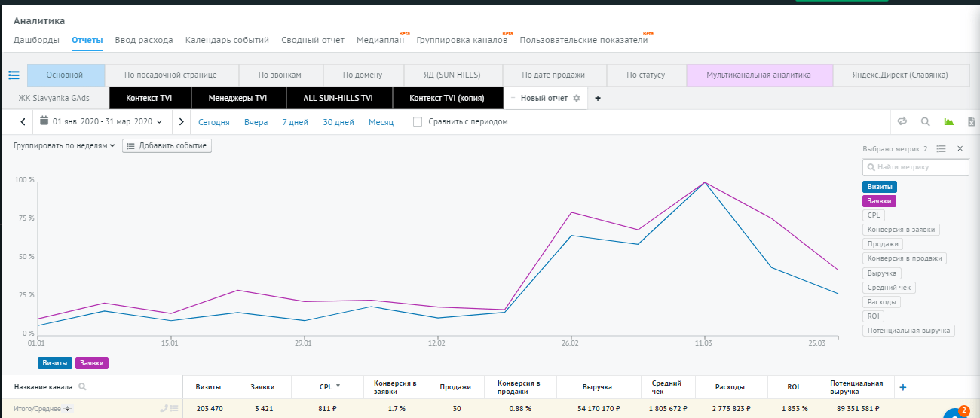
Task: Add a new column with plus icon
Action: point(902,387)
